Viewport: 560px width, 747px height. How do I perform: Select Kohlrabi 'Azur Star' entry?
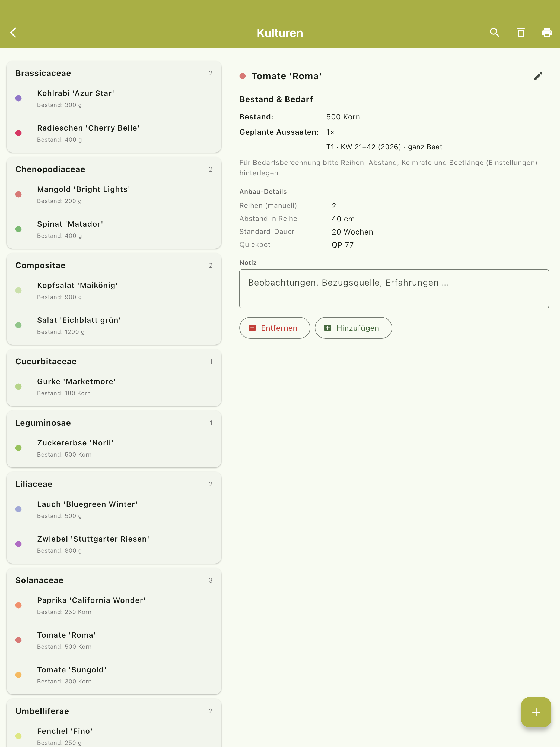114,99
